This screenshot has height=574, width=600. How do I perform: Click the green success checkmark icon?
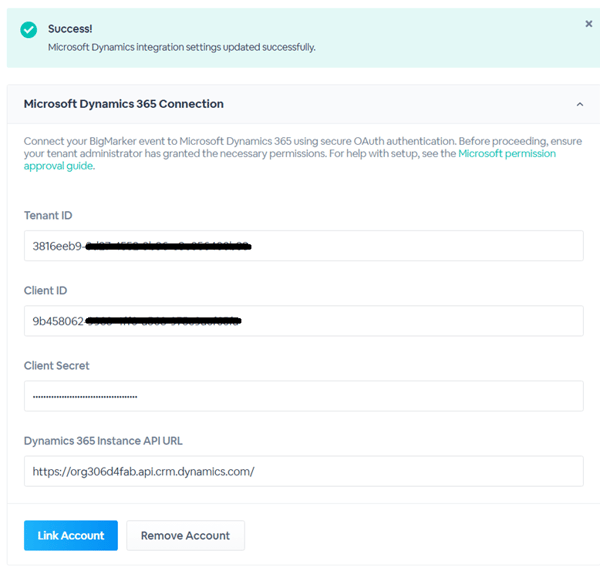(29, 31)
